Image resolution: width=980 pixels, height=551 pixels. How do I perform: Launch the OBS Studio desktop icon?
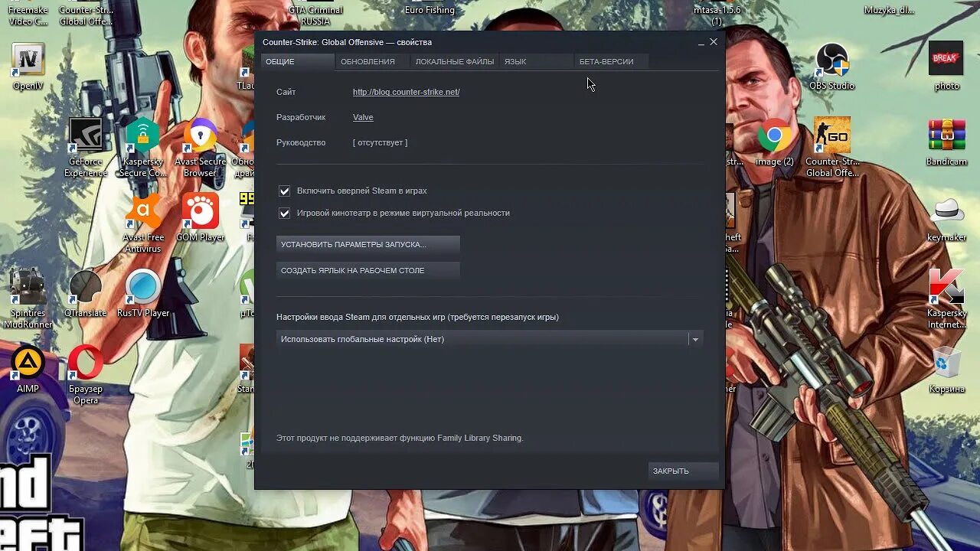coord(831,67)
